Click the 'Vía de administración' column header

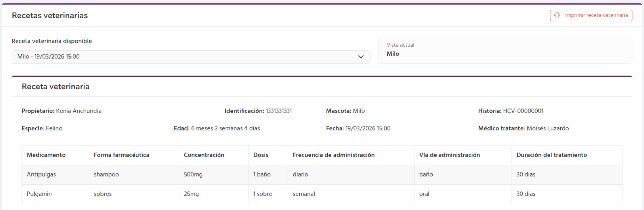[450, 155]
